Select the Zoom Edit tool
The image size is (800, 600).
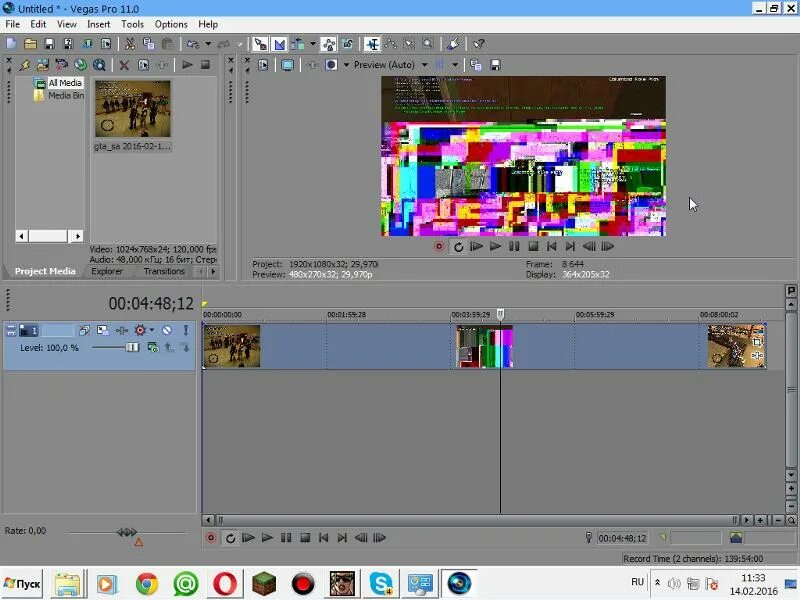click(428, 44)
